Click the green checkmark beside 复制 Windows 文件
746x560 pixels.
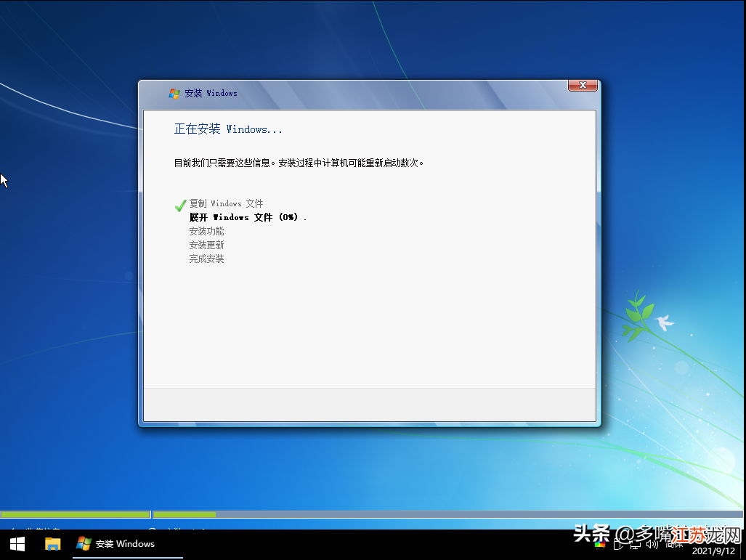point(180,205)
